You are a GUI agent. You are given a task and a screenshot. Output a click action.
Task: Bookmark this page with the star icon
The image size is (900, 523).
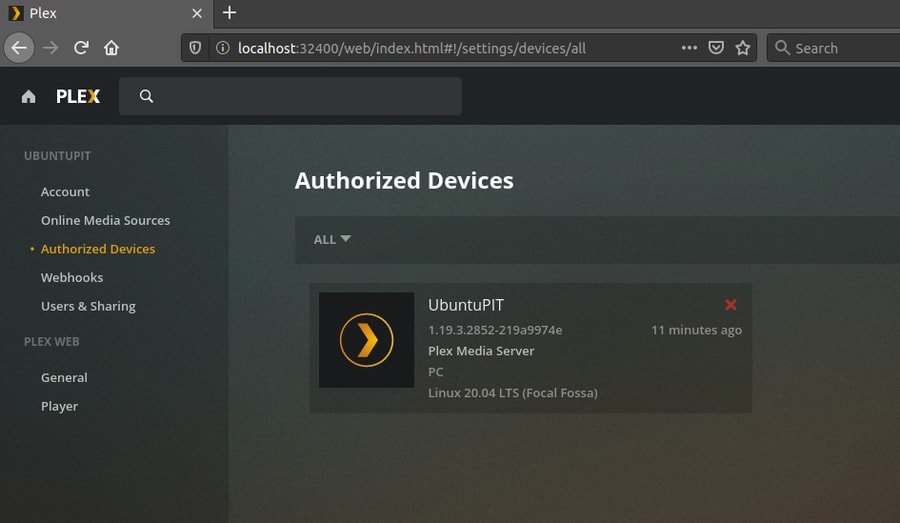click(x=743, y=48)
